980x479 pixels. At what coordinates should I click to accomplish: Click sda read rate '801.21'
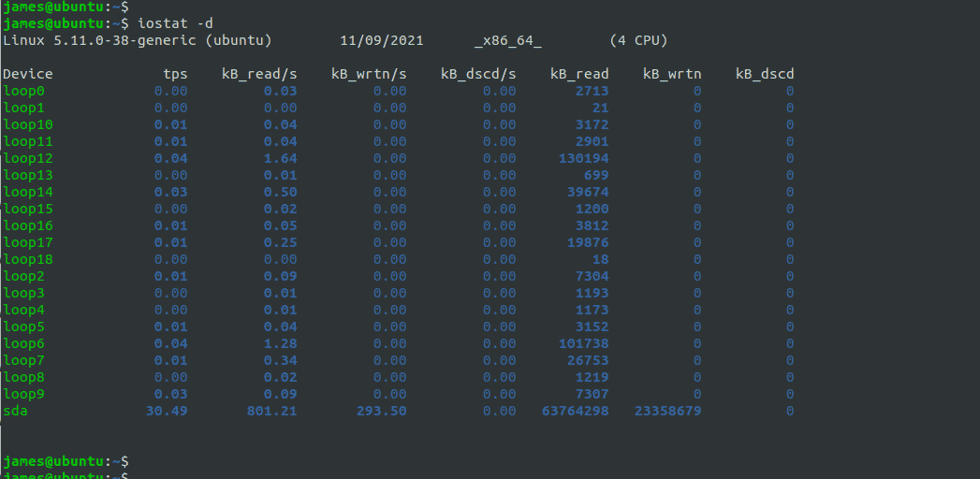pos(271,411)
